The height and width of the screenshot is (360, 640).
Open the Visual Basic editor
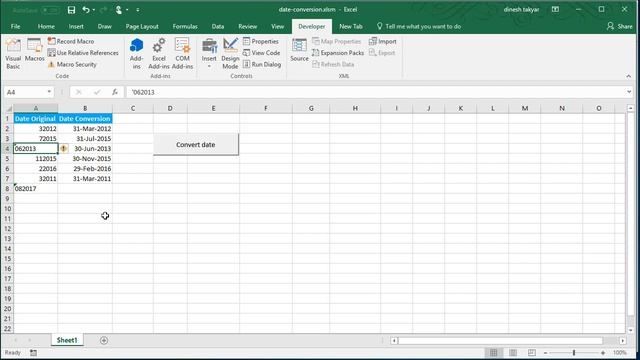[x=13, y=53]
